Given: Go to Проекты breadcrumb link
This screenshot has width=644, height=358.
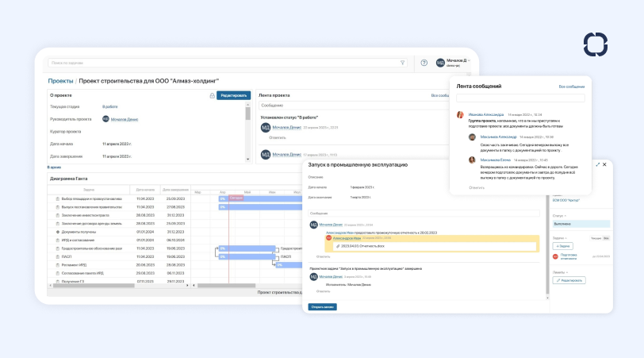Looking at the screenshot, I should 60,81.
